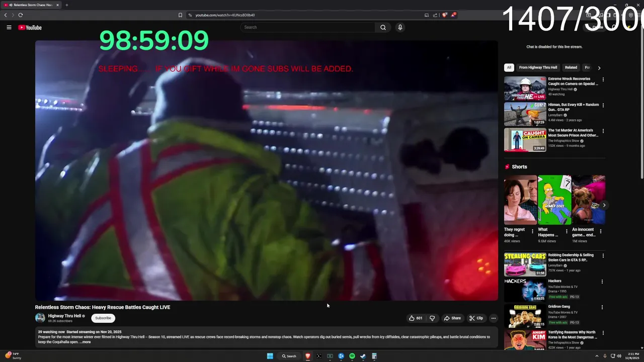The image size is (644, 362).
Task: Open options menu for Hackers movie
Action: [603, 282]
